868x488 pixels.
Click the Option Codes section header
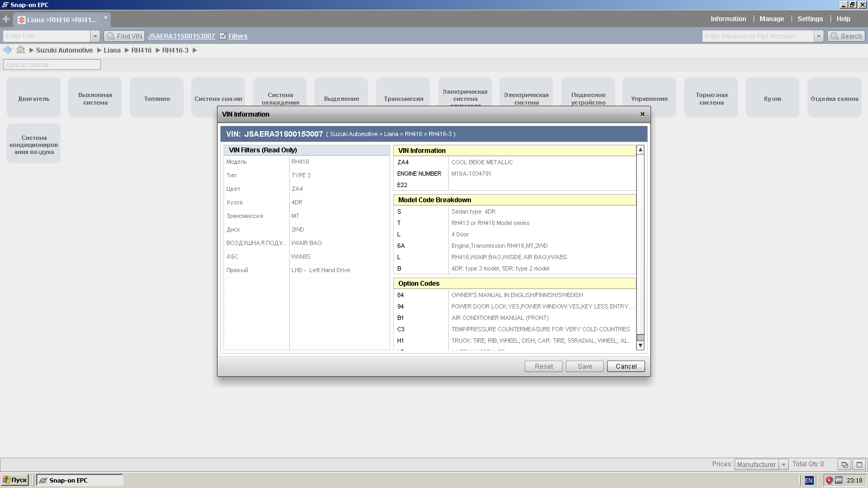click(x=514, y=283)
